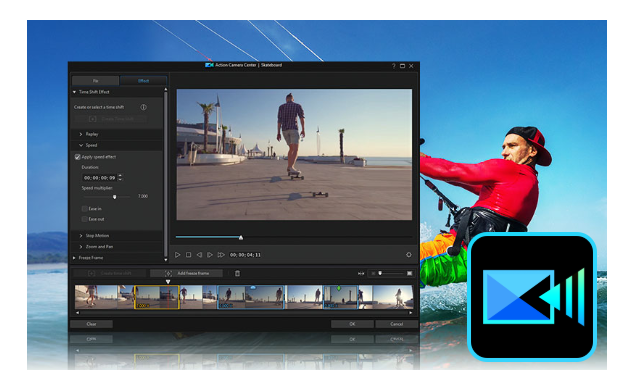Click the preview seek bar handle
Image resolution: width=635 pixels, height=388 pixels.
241,237
